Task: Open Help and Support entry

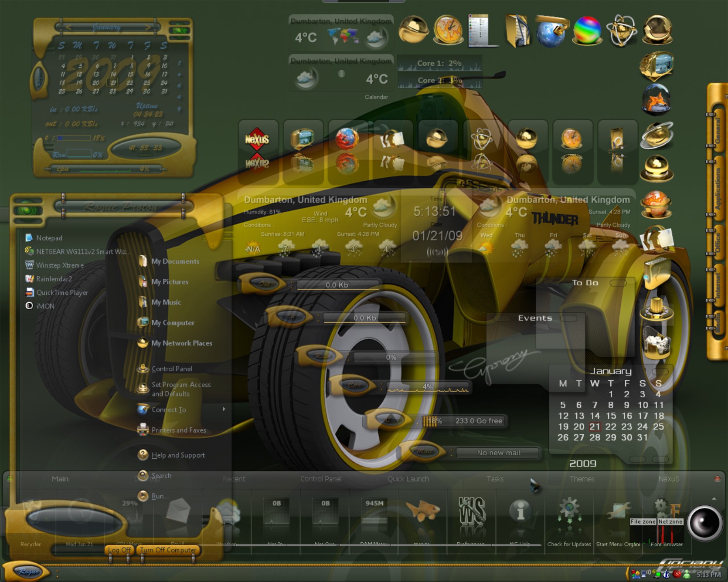Action: [x=171, y=455]
